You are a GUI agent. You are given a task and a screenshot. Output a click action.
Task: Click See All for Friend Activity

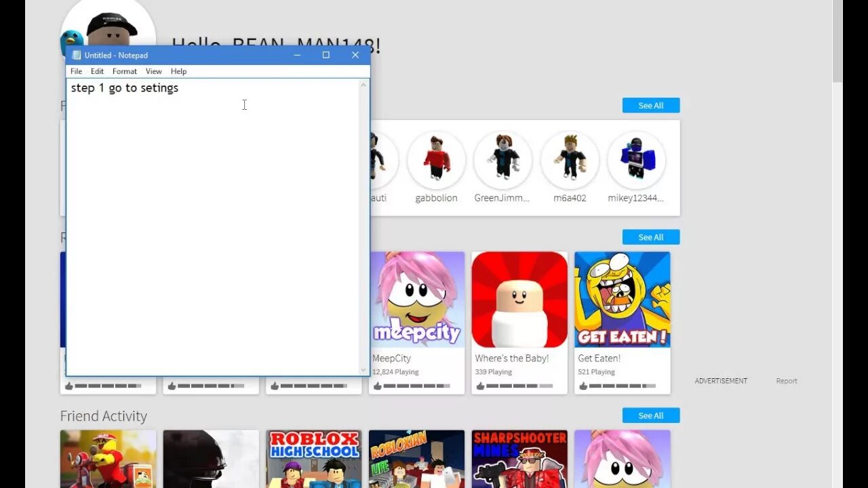(651, 415)
